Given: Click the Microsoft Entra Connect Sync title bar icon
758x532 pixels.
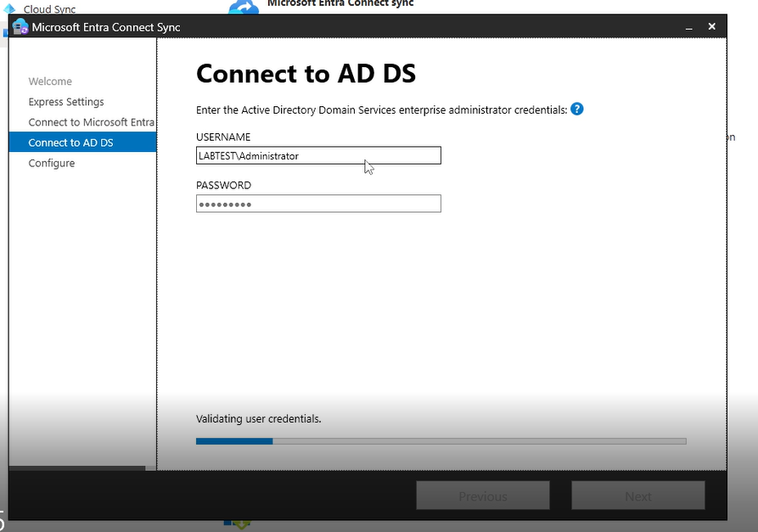Looking at the screenshot, I should coord(20,27).
